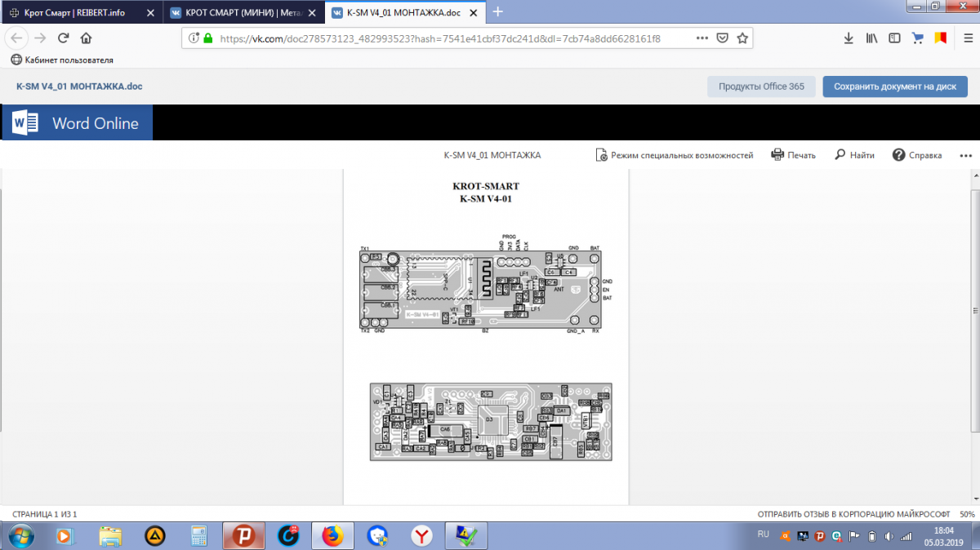Screen dimensions: 980x550
Task: Open the browser home page
Action: click(87, 38)
